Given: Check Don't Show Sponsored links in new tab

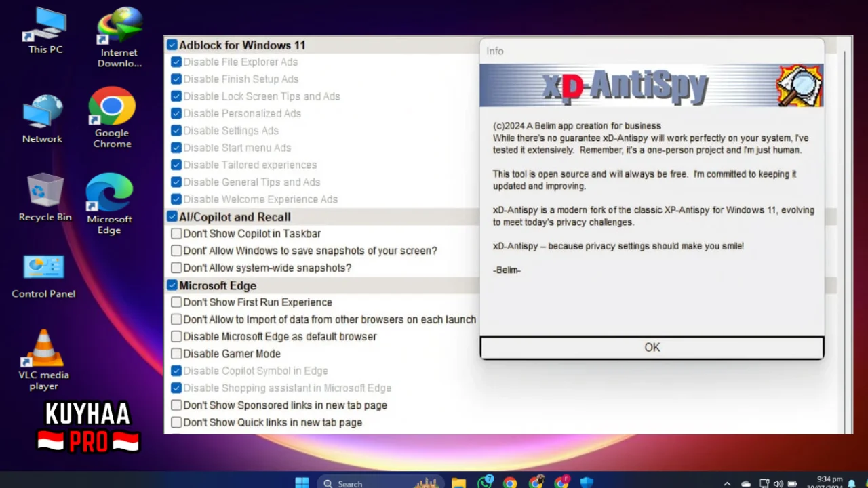Looking at the screenshot, I should (x=176, y=405).
